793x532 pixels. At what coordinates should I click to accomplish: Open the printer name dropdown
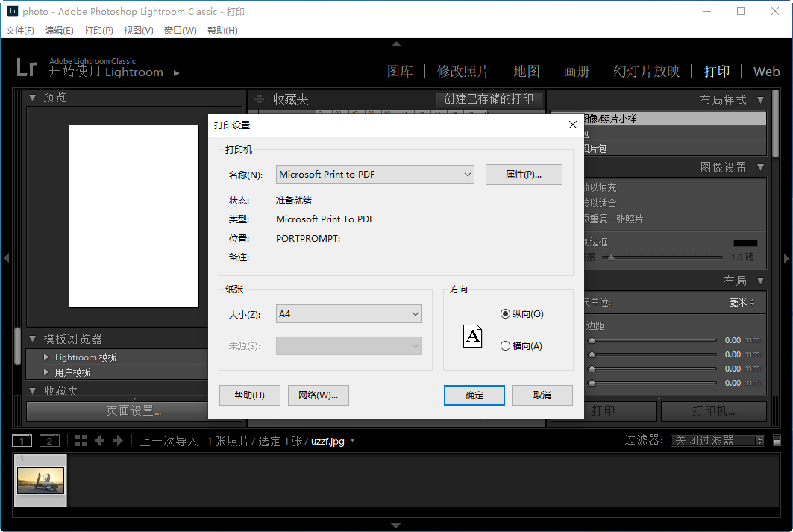click(375, 175)
